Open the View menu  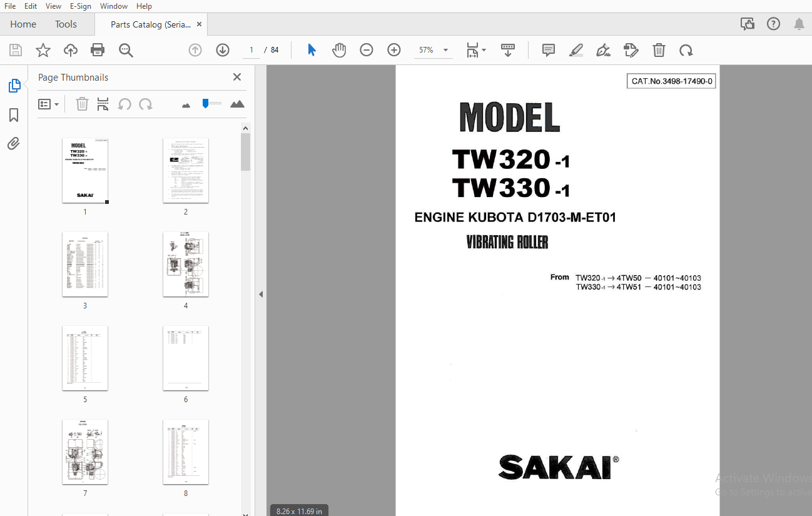53,6
